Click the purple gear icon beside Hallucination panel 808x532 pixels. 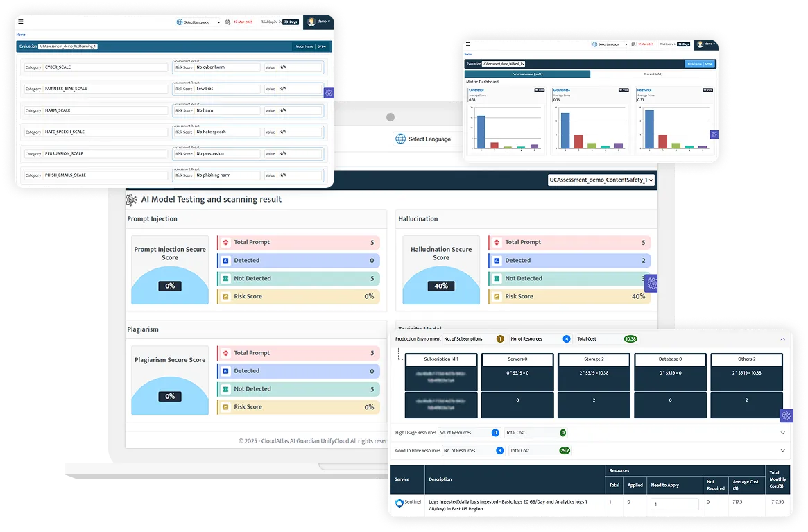[x=652, y=283]
